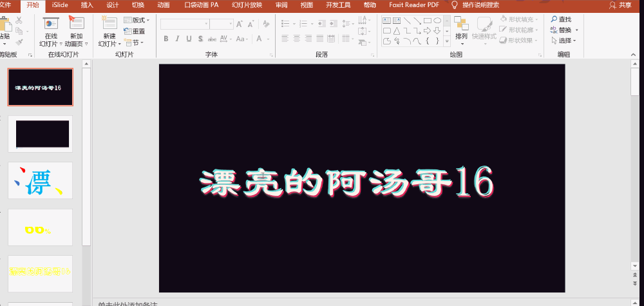The width and height of the screenshot is (644, 306).
Task: Collapse the ribbon with the chevron arrow
Action: point(634,54)
